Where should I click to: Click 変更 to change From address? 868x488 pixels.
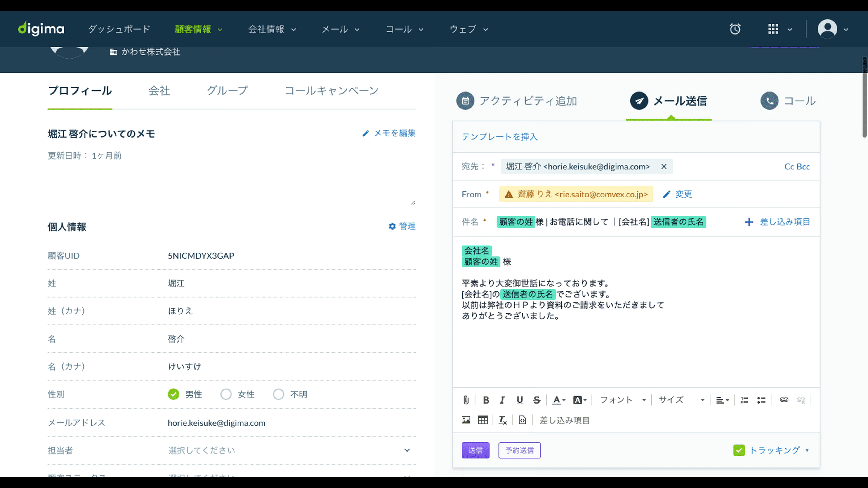tap(678, 194)
